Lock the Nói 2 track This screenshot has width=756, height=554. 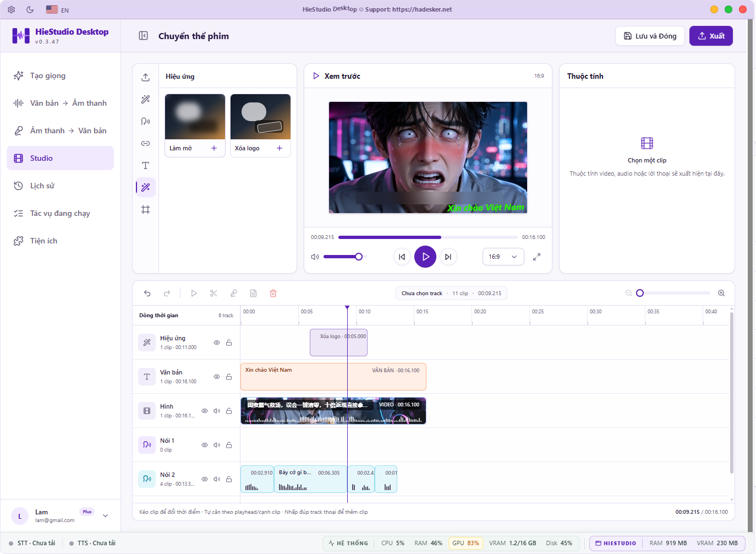[229, 479]
